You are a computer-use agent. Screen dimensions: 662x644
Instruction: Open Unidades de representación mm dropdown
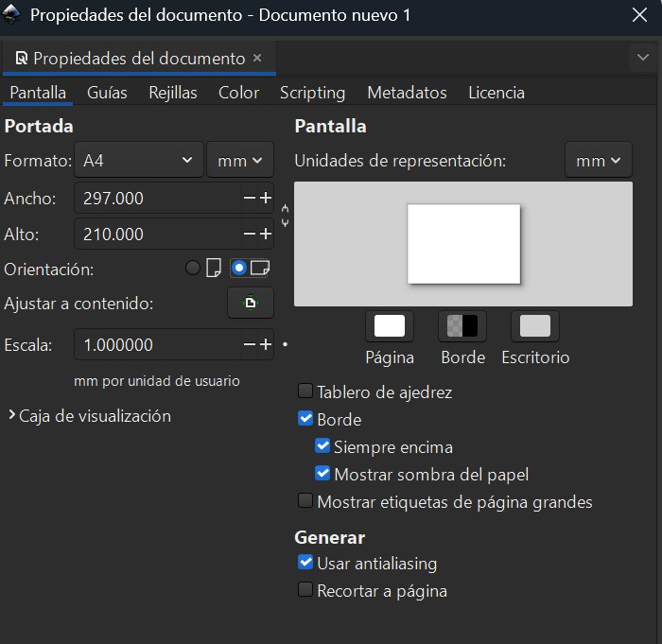point(599,160)
